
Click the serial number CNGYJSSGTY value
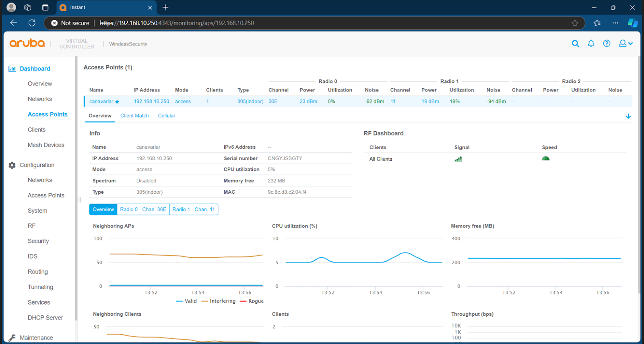[x=285, y=158]
